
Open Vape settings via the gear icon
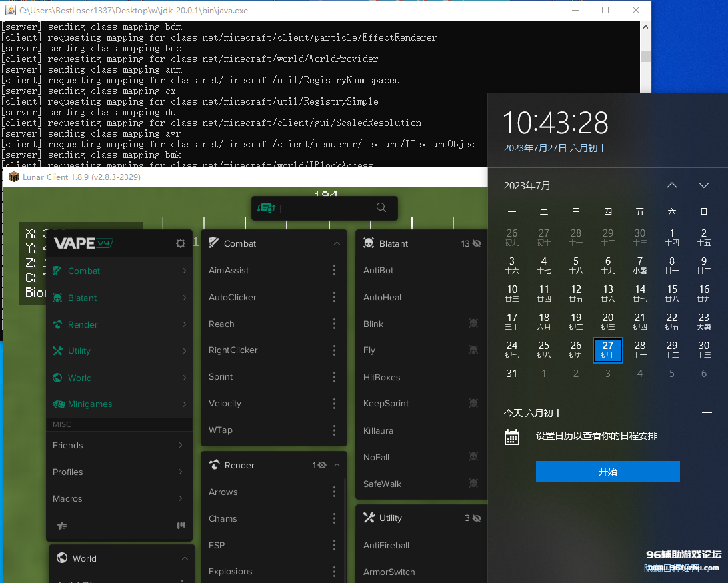point(180,244)
